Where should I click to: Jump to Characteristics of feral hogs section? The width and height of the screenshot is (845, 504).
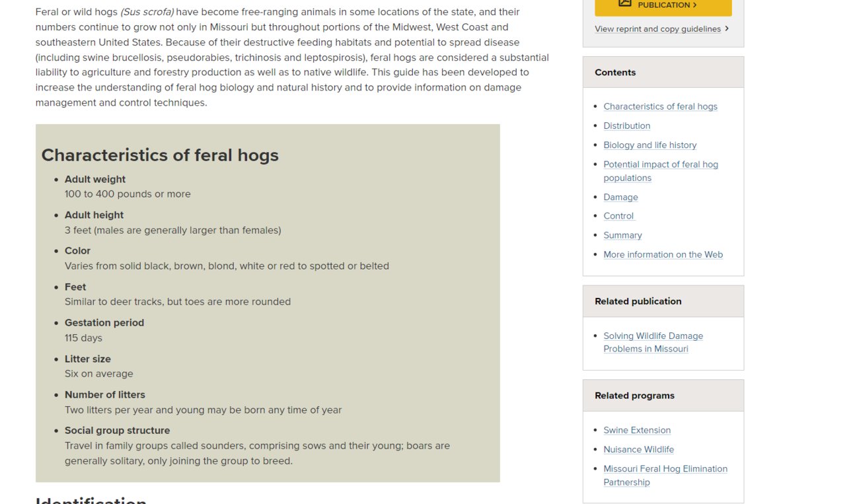(660, 106)
